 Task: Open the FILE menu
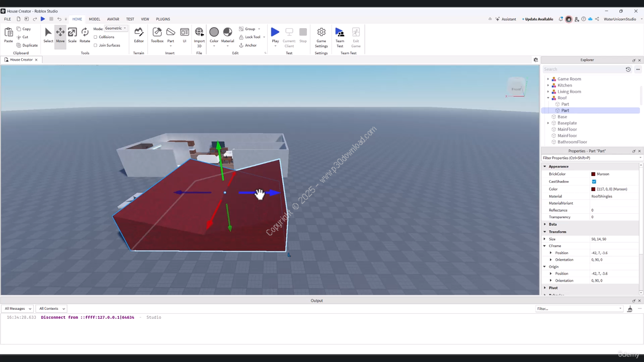point(8,19)
